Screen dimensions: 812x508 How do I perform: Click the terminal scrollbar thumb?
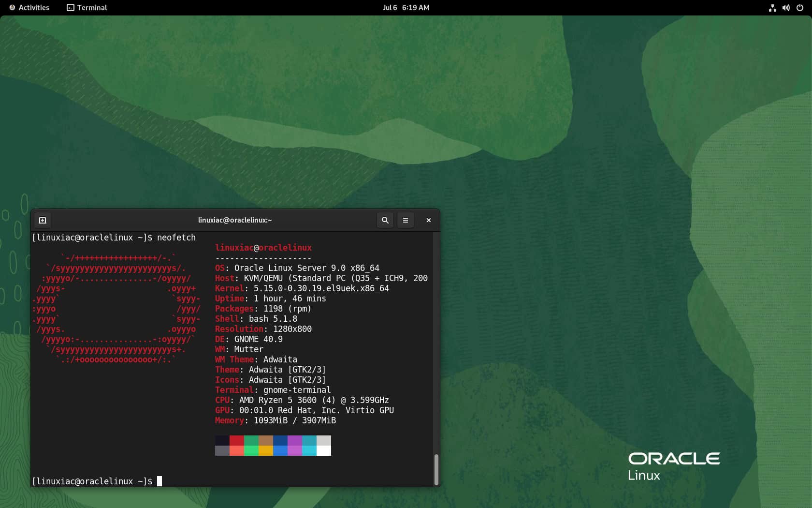pyautogui.click(x=437, y=469)
